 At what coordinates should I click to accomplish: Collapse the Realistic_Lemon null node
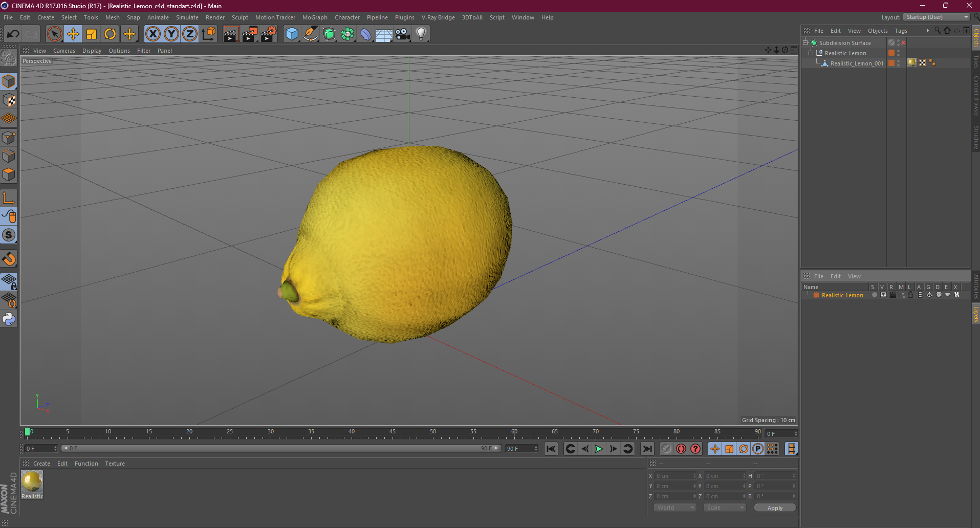pyautogui.click(x=811, y=53)
